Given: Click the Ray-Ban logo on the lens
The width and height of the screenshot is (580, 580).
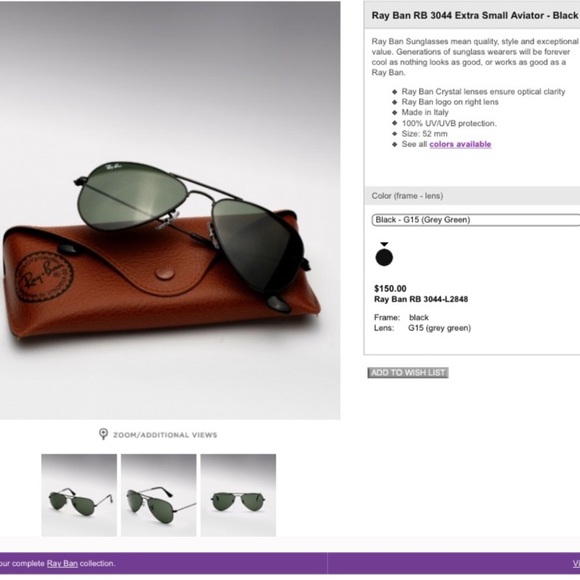Looking at the screenshot, I should point(114,167).
